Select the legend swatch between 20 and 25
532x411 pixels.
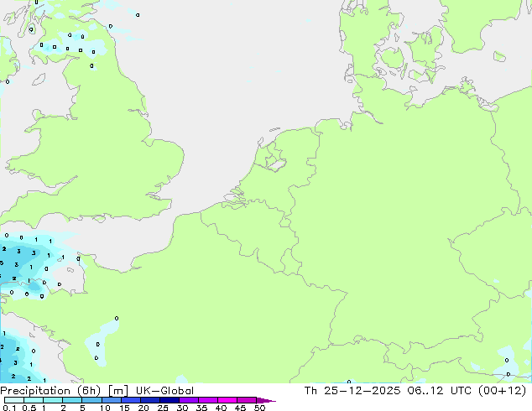pos(153,400)
